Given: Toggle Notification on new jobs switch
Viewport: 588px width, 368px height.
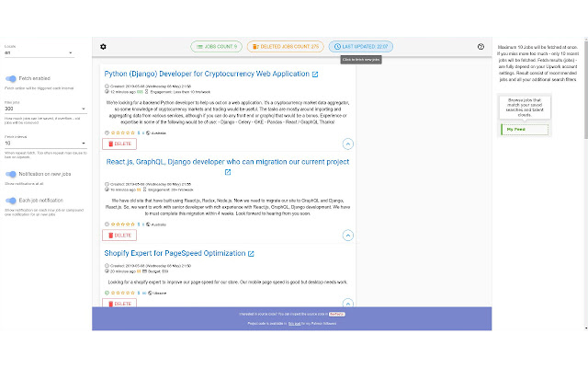Looking at the screenshot, I should tap(11, 174).
